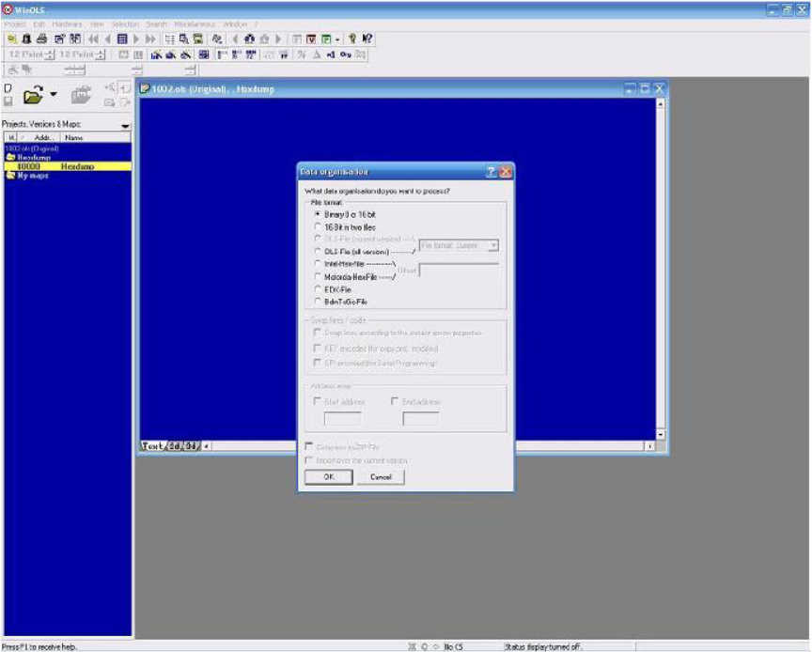
Task: Click the blue grid table icon between arrows
Action: coord(122,39)
